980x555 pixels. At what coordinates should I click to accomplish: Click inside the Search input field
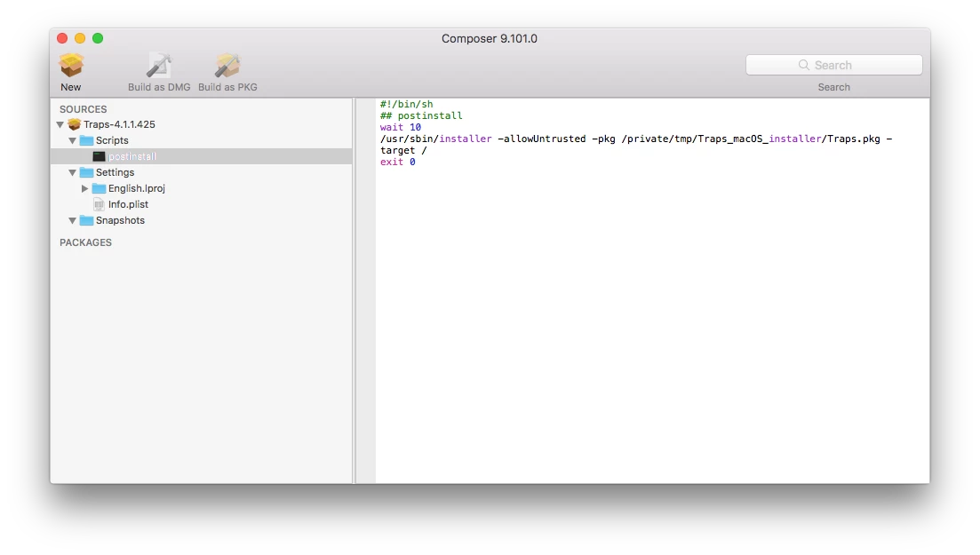point(833,65)
